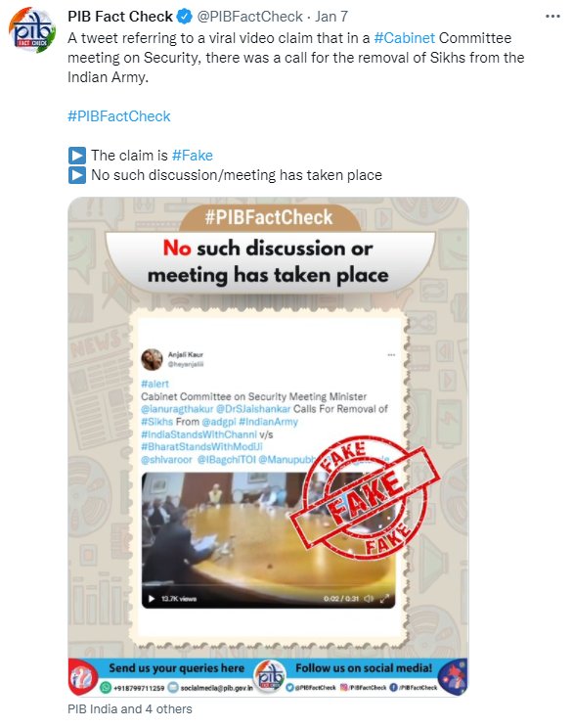Viewport: 573px width, 728px height.
Task: Click the blue verified badge icon
Action: [185, 17]
